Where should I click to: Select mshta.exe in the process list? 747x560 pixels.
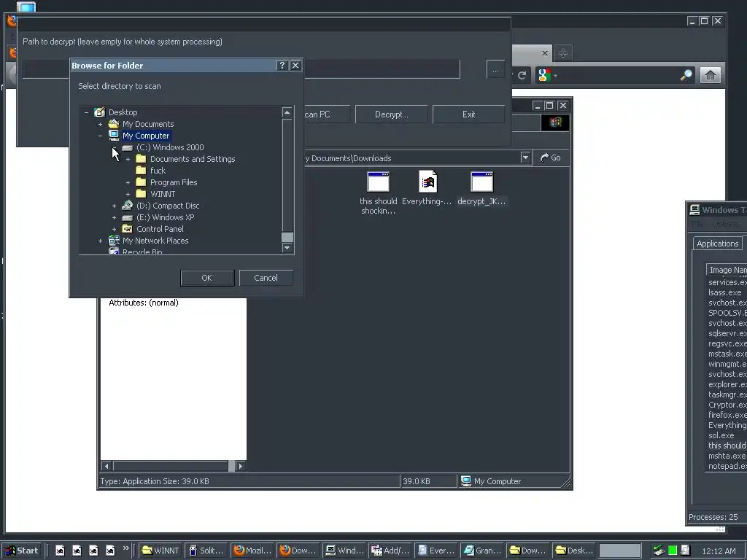coord(727,456)
